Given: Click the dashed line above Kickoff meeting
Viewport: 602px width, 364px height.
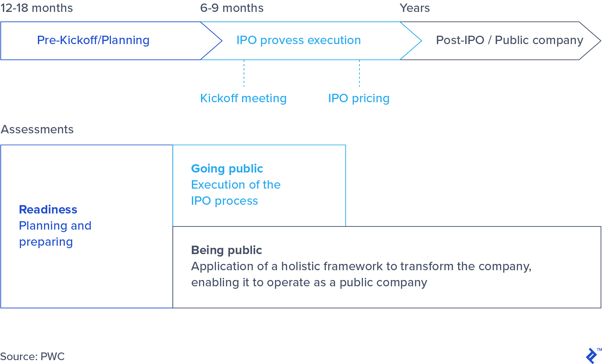Looking at the screenshot, I should 244,73.
